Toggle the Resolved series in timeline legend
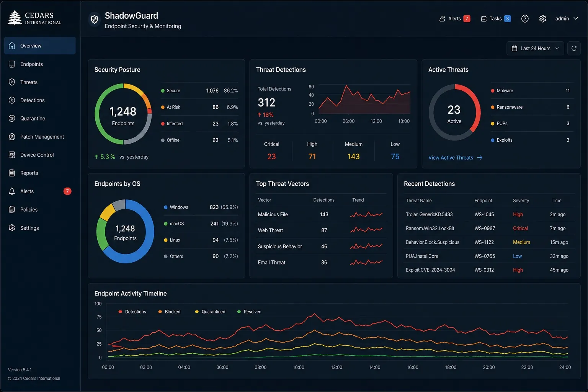 (x=250, y=312)
